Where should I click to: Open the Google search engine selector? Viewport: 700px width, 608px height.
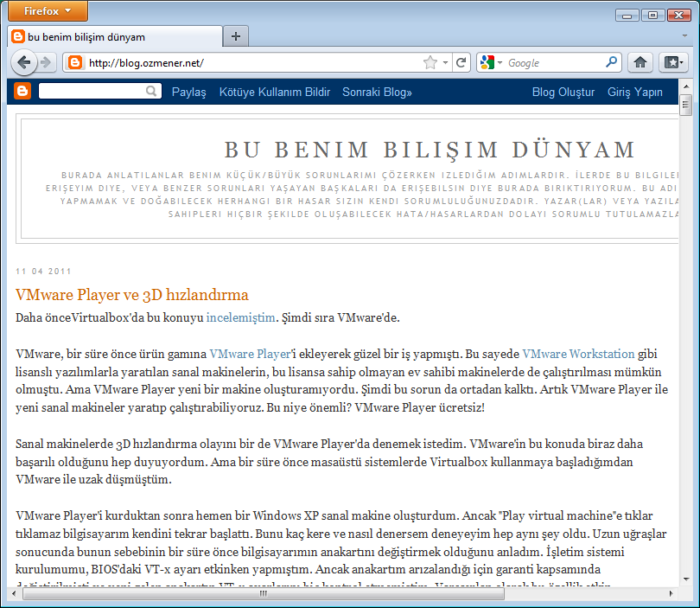pos(492,62)
